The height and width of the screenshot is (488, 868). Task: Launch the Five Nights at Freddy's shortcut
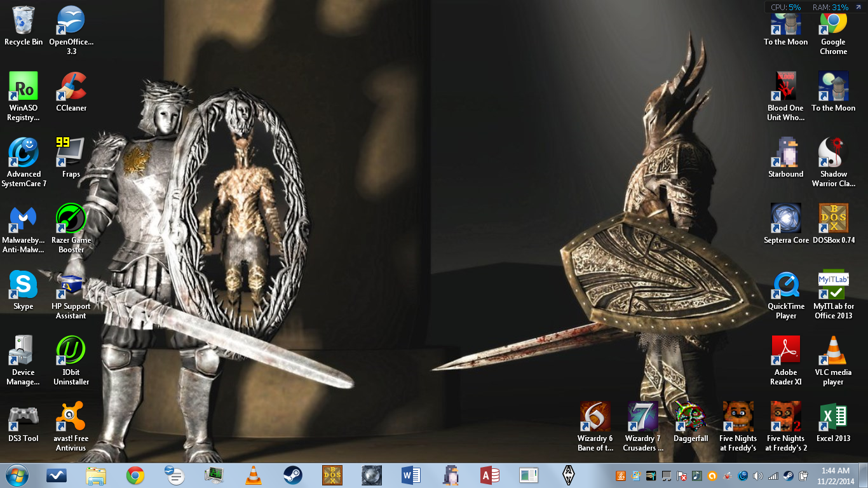coord(738,426)
